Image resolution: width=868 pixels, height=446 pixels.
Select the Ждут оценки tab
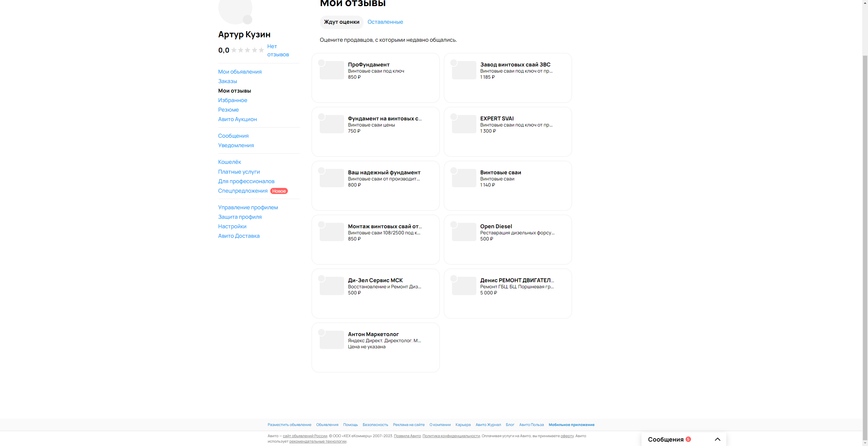click(341, 22)
